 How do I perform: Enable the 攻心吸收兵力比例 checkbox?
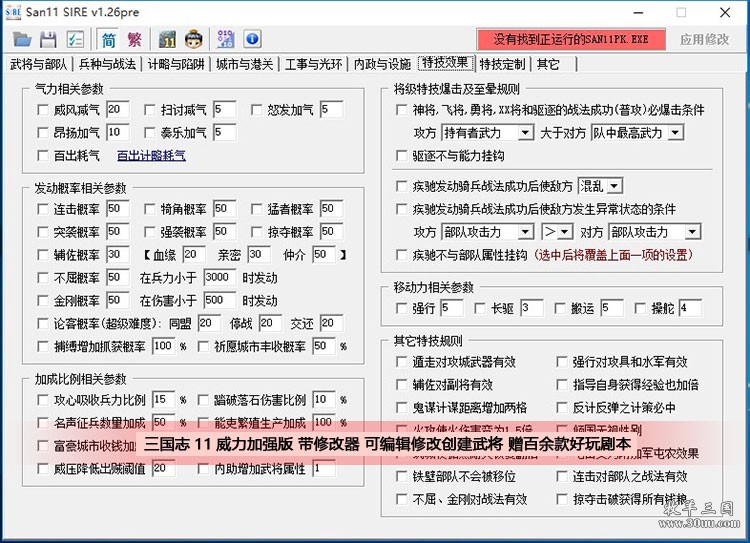[x=43, y=400]
